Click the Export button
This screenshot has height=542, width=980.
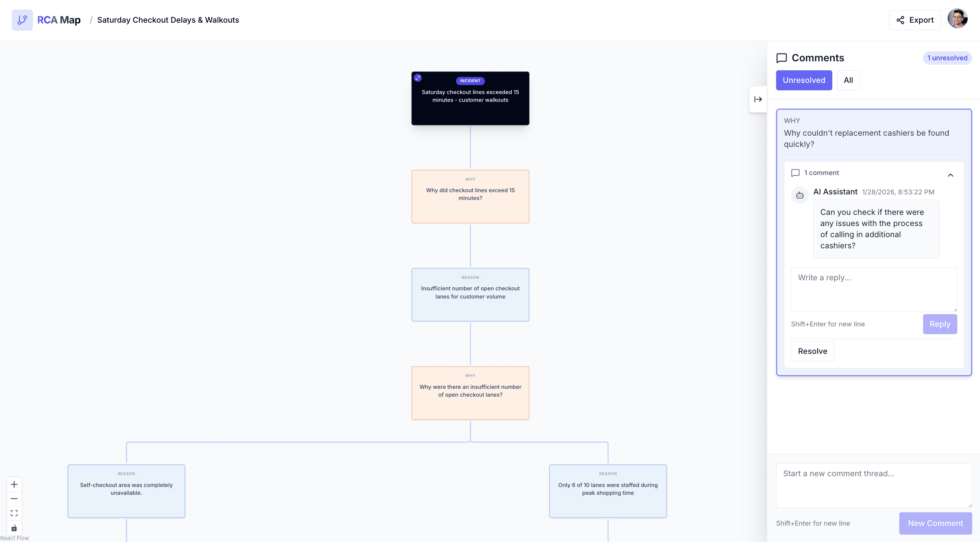tap(915, 20)
